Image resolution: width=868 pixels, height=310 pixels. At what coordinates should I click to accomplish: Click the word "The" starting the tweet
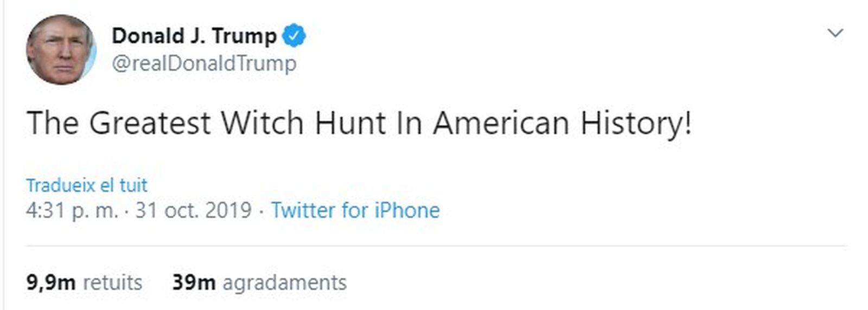coord(52,123)
